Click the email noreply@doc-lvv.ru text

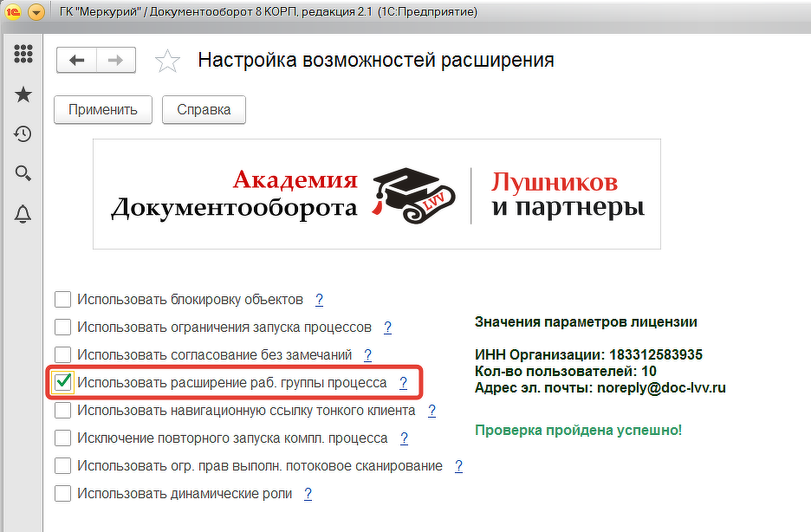click(x=661, y=388)
